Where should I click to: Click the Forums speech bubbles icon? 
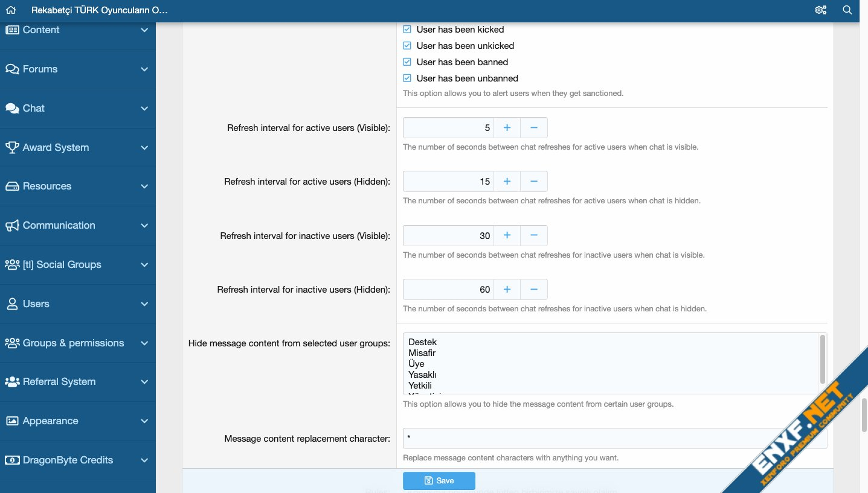(x=12, y=69)
